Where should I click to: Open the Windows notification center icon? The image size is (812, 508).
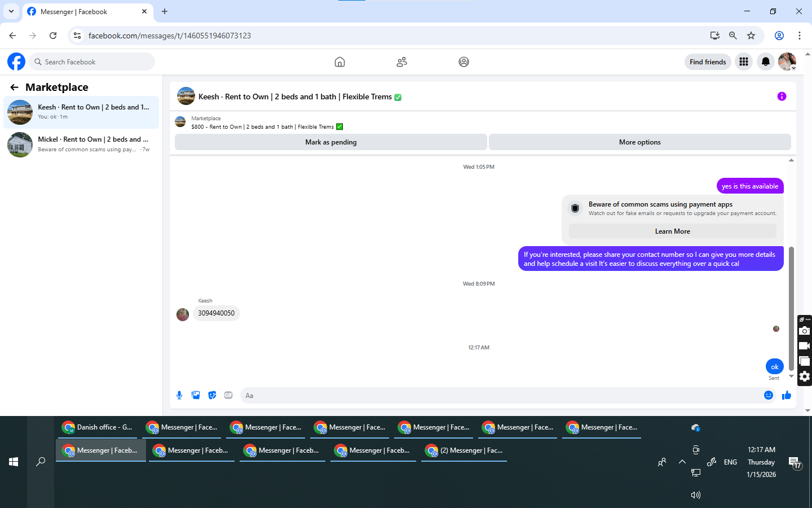[x=795, y=462]
